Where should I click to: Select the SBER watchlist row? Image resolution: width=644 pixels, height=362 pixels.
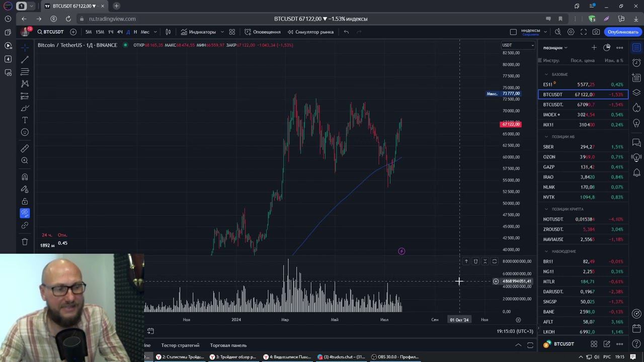pyautogui.click(x=583, y=147)
